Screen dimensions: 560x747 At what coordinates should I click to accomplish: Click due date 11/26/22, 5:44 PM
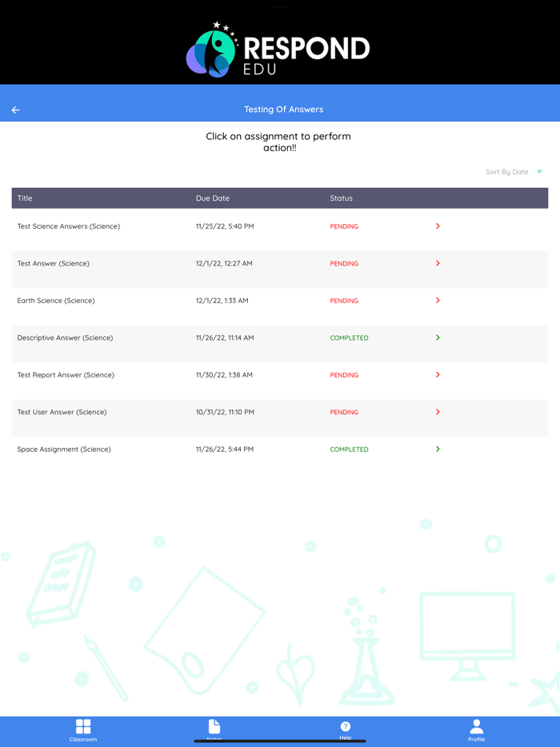(x=225, y=449)
